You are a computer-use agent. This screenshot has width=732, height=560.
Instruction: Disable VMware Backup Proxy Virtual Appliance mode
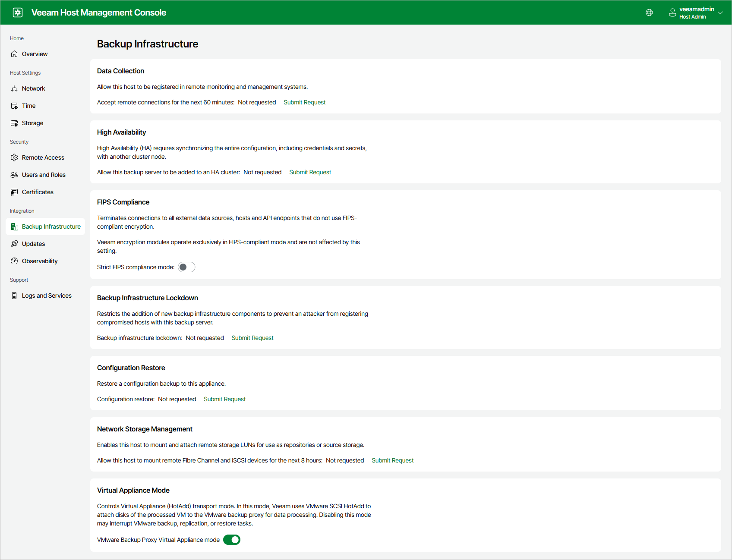tap(232, 540)
